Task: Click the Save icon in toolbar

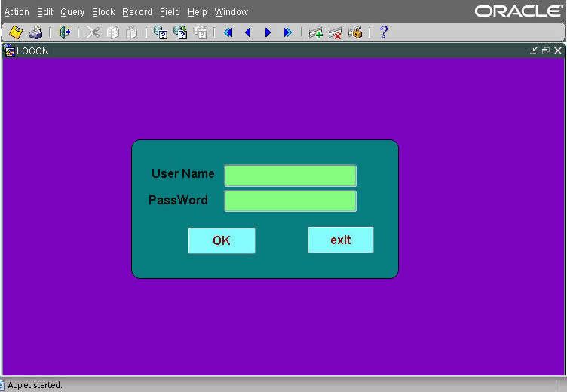Action: coord(15,32)
